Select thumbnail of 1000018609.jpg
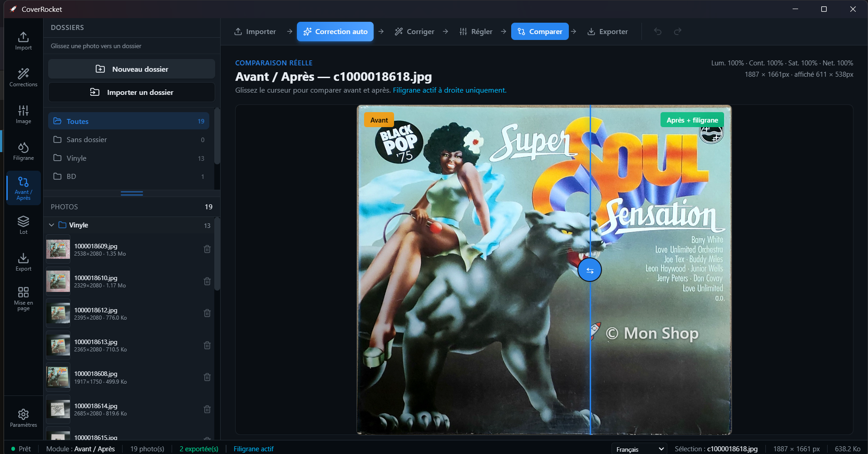The image size is (868, 454). coord(58,249)
